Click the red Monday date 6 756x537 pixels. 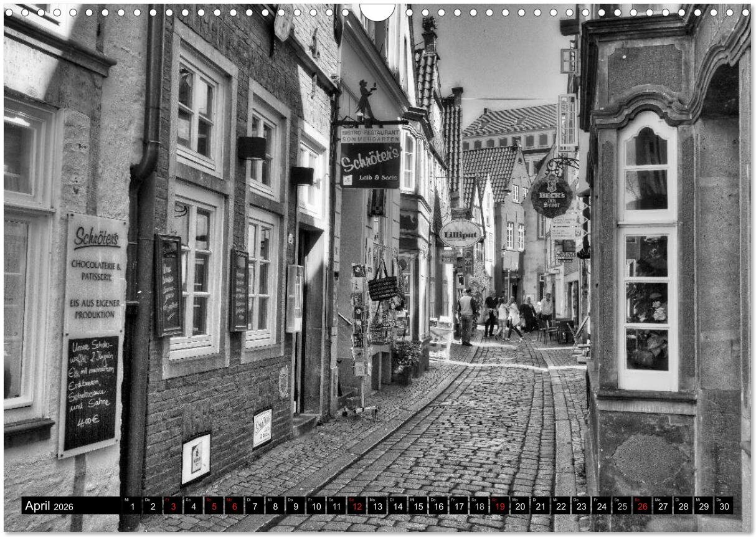tap(234, 506)
